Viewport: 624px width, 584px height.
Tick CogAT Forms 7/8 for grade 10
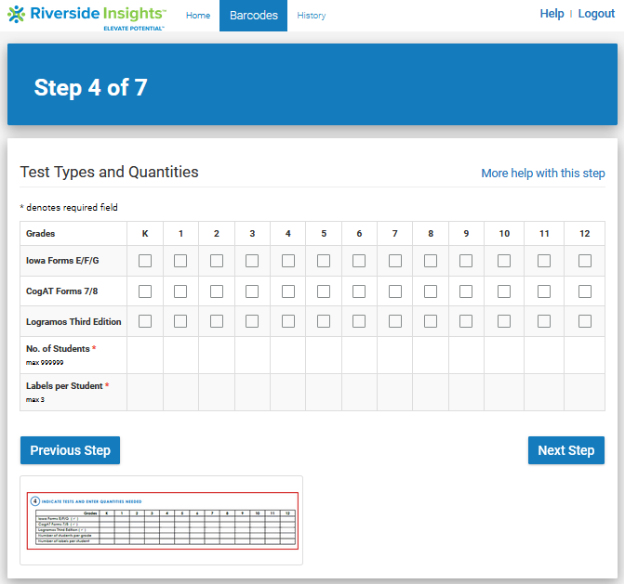point(504,291)
